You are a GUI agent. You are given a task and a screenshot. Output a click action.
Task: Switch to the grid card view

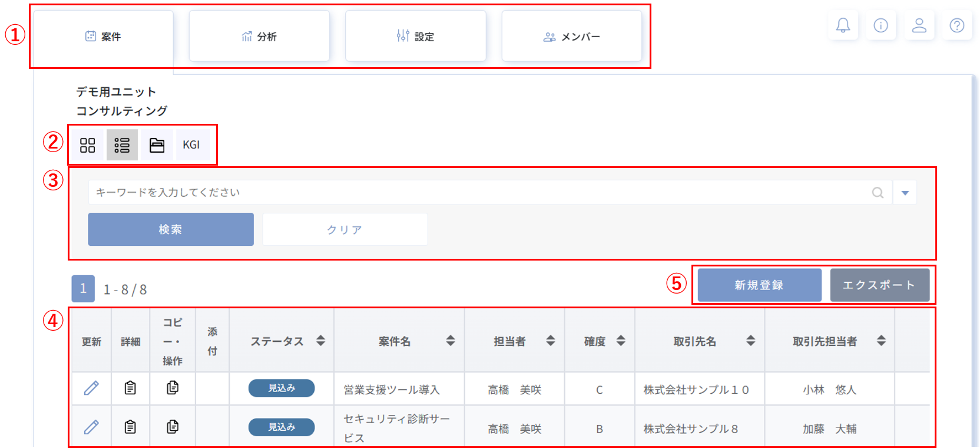(88, 145)
